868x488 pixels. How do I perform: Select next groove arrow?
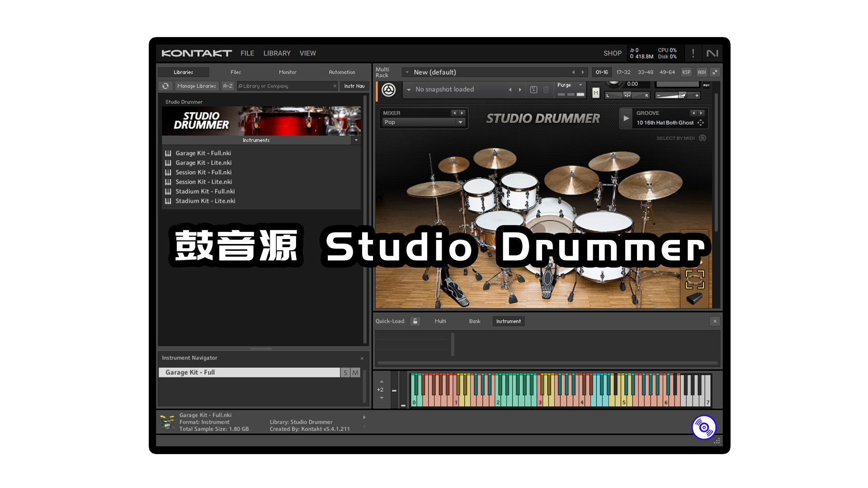[701, 113]
